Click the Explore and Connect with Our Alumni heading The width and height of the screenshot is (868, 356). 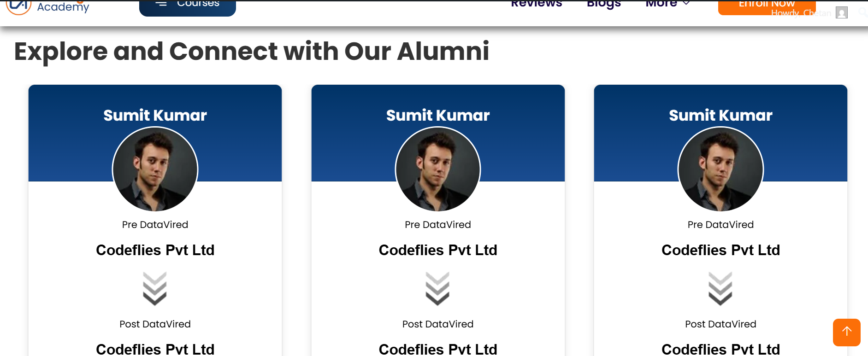click(x=252, y=51)
